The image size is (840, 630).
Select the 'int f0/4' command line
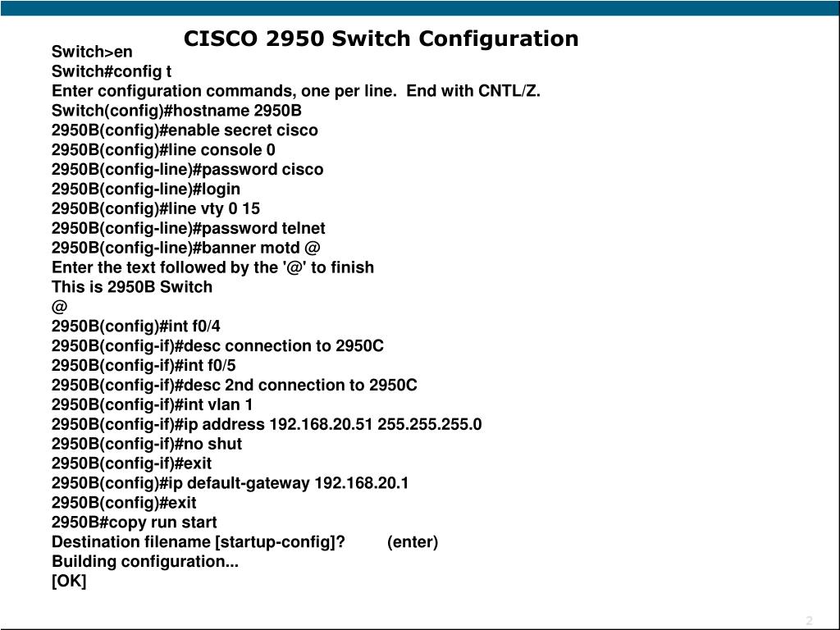(135, 326)
